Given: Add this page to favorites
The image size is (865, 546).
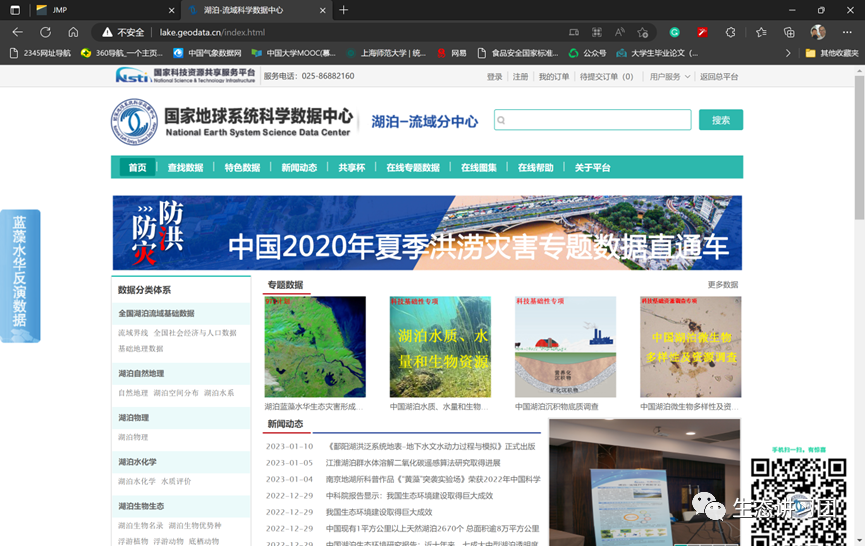Looking at the screenshot, I should pyautogui.click(x=643, y=33).
